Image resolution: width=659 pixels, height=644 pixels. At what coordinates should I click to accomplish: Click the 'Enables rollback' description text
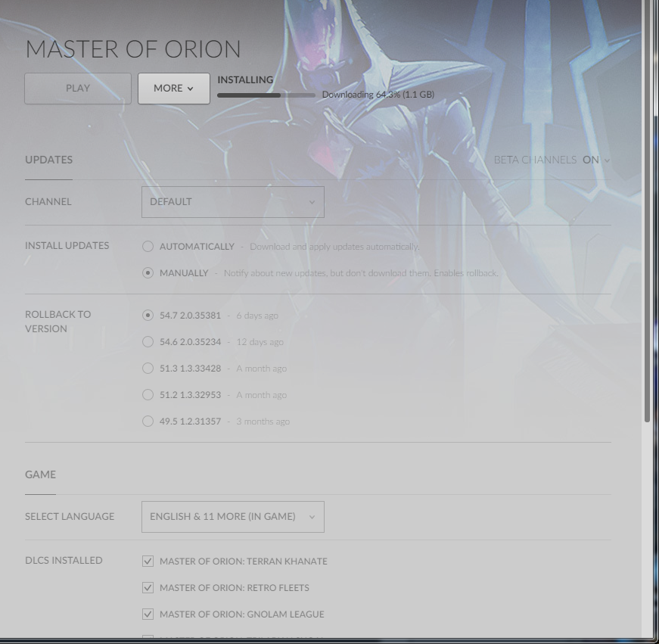coord(466,273)
